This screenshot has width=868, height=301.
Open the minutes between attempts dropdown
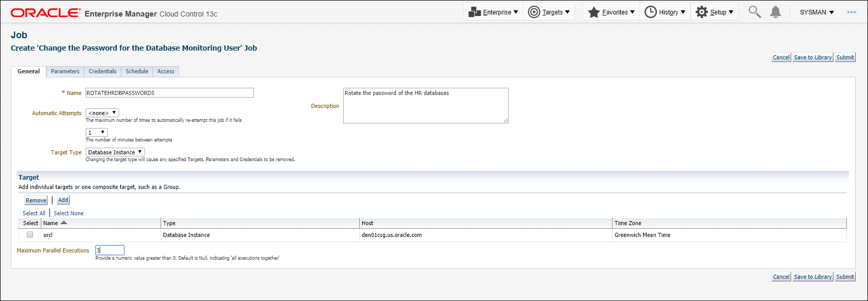[x=97, y=133]
